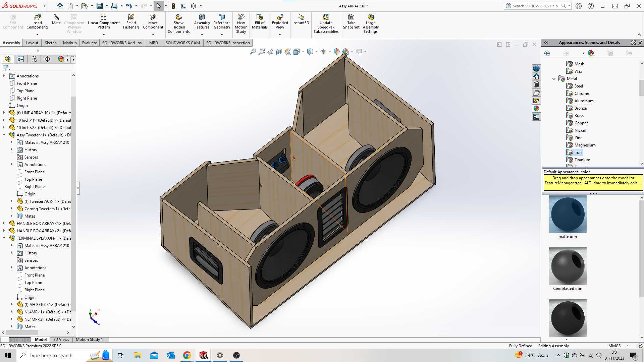This screenshot has height=362, width=644.
Task: Open the ConfigurationManager tab
Action: 34,59
